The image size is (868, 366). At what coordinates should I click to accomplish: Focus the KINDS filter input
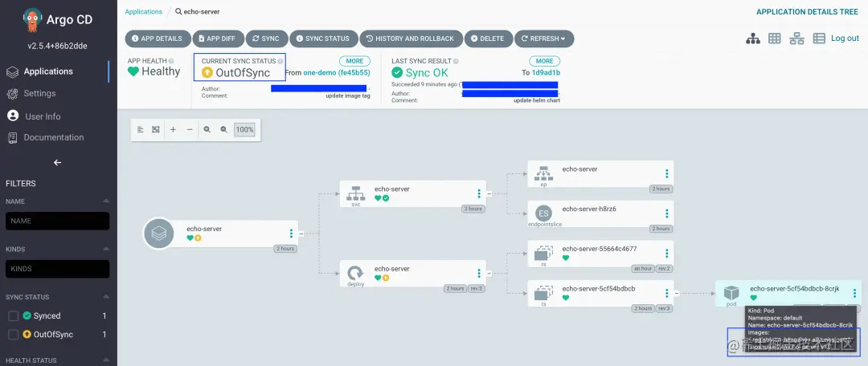point(58,269)
